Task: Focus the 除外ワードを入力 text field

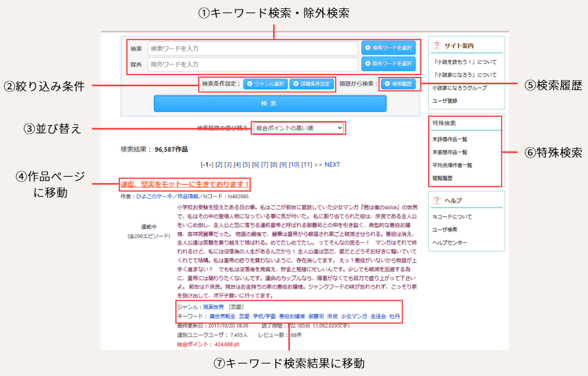Action: pyautogui.click(x=252, y=64)
